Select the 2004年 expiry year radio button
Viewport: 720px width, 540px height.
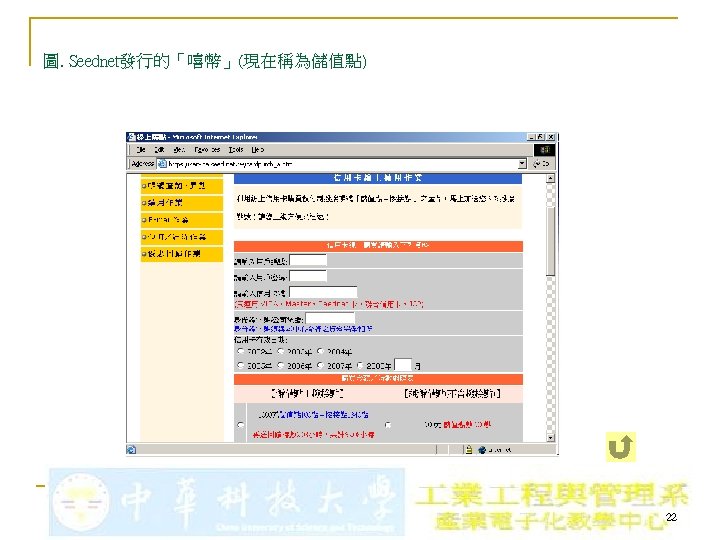321,351
